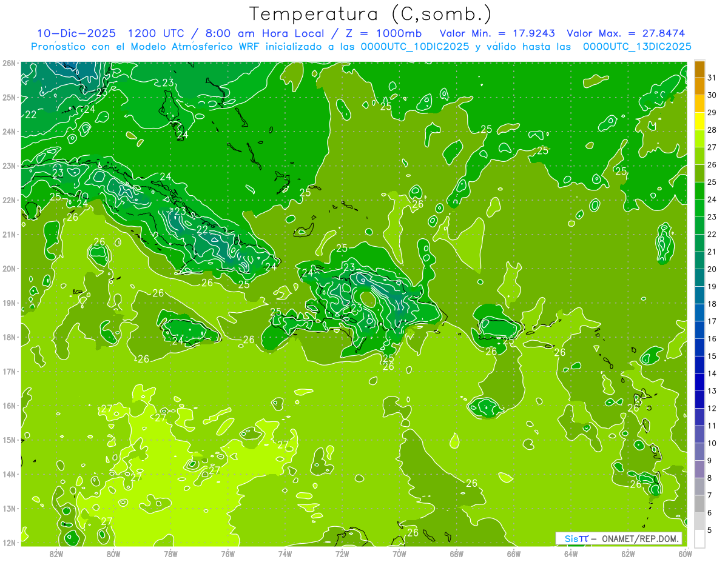
Task: Click the '23N' latitude axis label
Action: 8,166
